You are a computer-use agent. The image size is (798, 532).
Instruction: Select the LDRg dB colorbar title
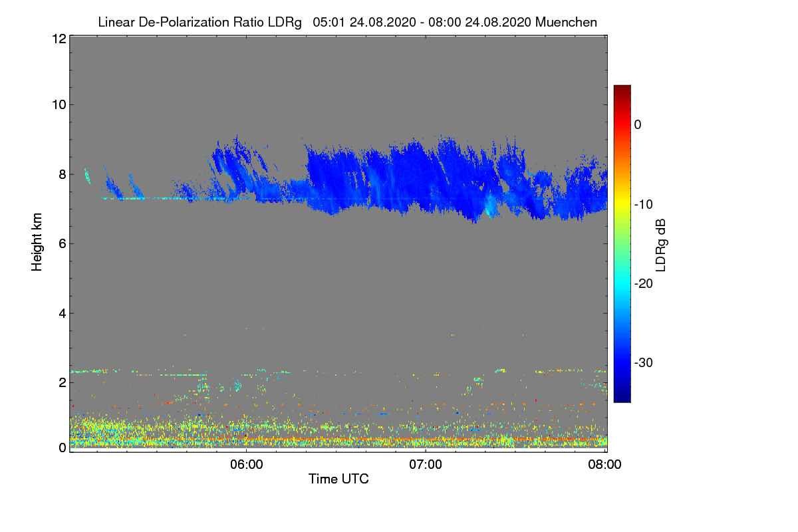[x=661, y=244]
